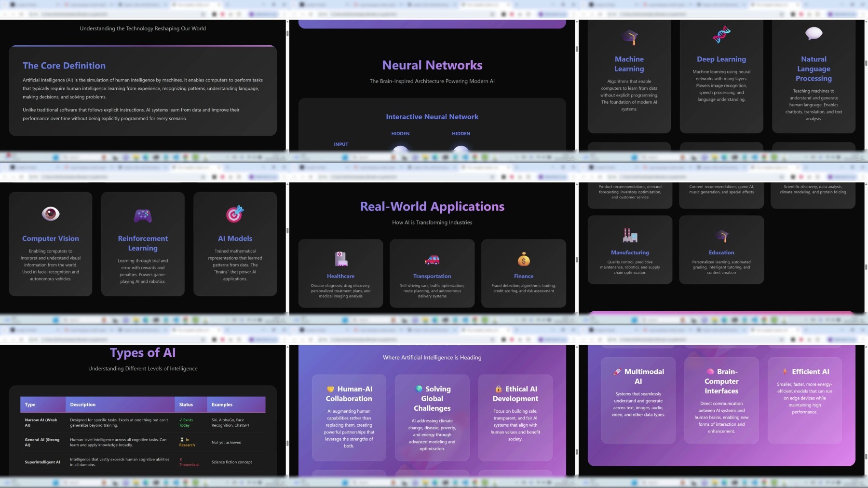Screen dimensions: 868x488
Task: Click the game controller icon above Reinforcement Learning
Action: (x=143, y=215)
